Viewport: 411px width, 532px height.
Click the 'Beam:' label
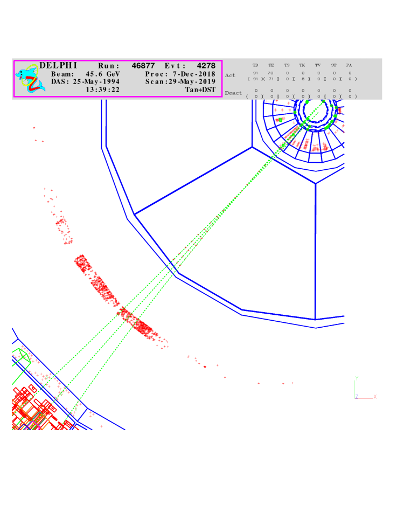tap(62, 74)
